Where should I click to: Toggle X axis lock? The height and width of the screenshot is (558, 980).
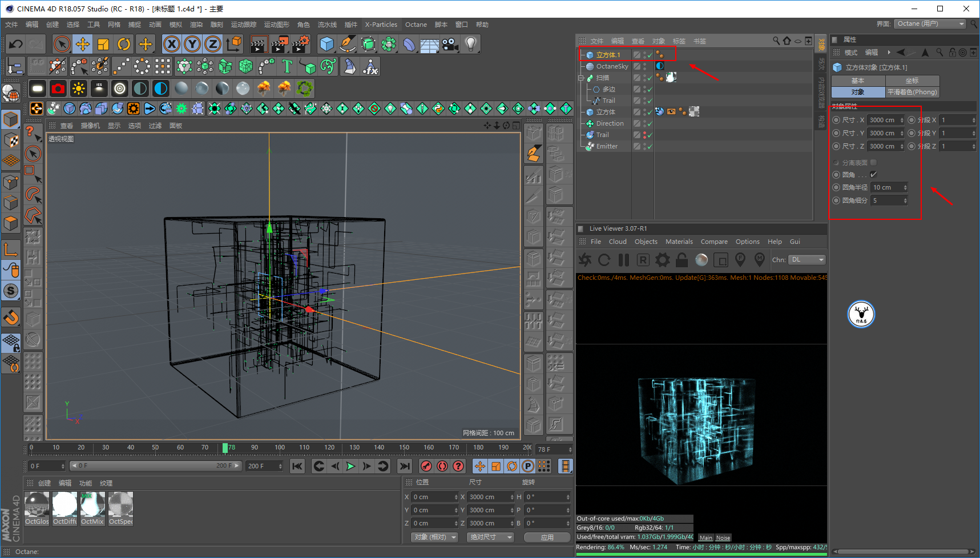click(171, 44)
